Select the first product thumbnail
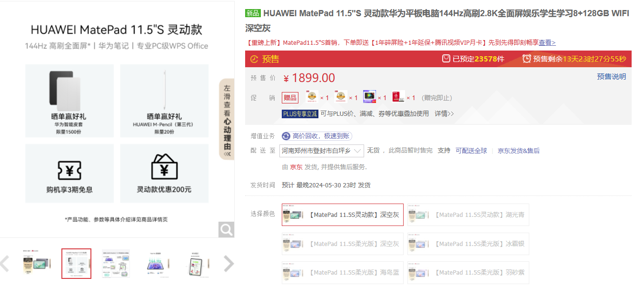Screen dimensions: 644x287 pos(37,264)
